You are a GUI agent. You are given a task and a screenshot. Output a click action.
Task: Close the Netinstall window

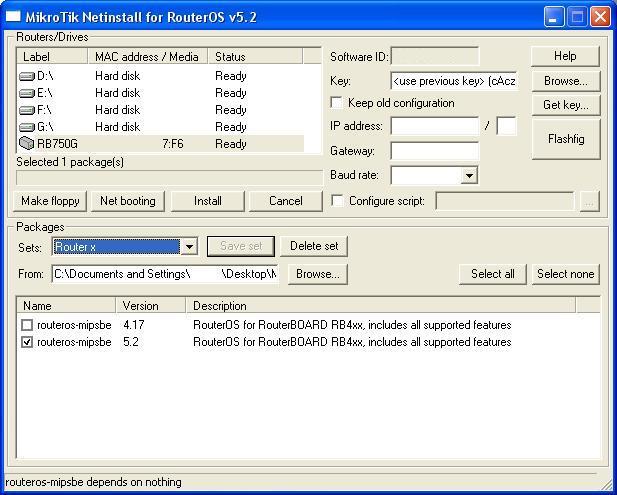pyautogui.click(x=601, y=17)
